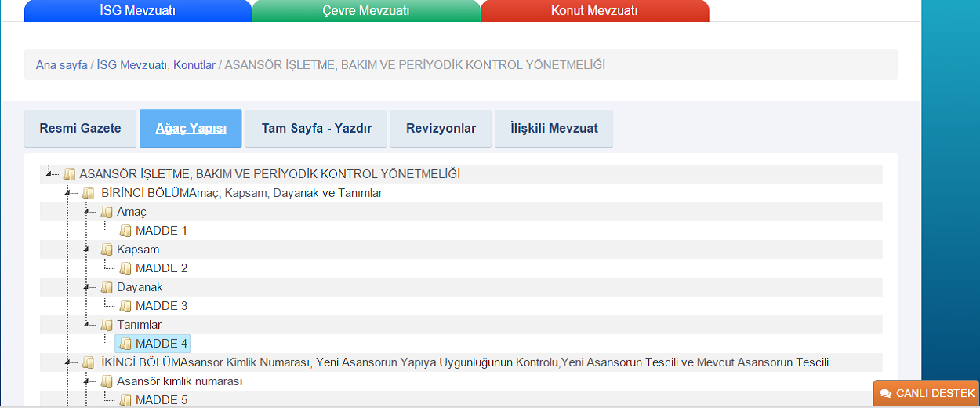Open the CANLI DESTEK chat button
Viewport: 980px width, 408px height.
point(927,393)
